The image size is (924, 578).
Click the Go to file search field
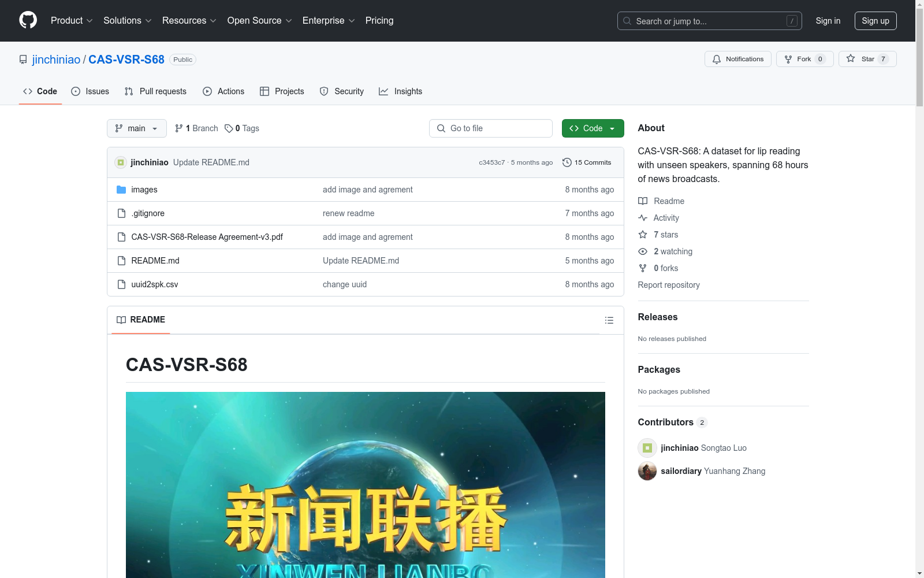(x=491, y=128)
